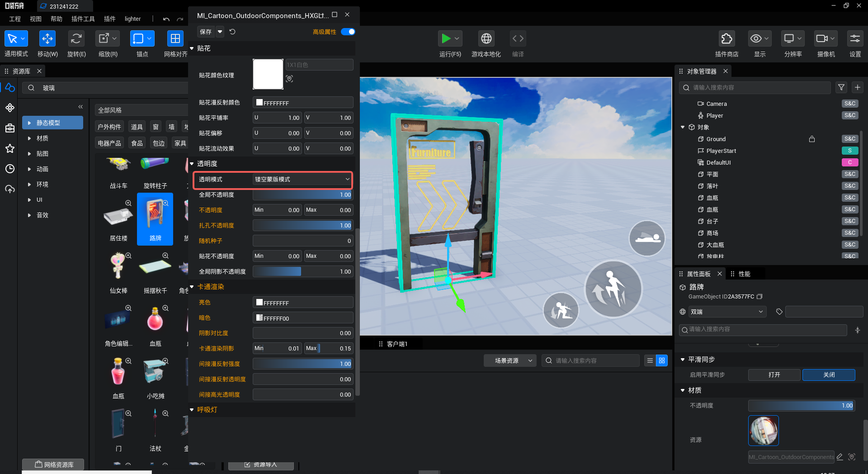Add an object with the plus icon
Viewport: 868px width, 474px height.
click(858, 87)
